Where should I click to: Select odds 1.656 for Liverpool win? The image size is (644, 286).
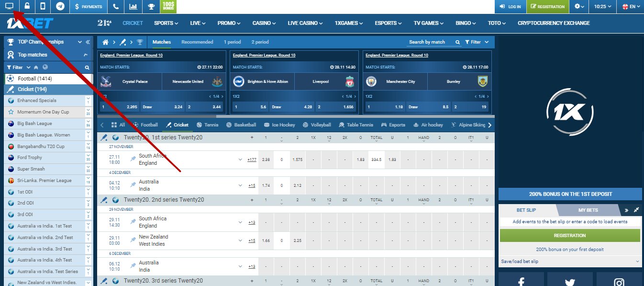click(335, 107)
